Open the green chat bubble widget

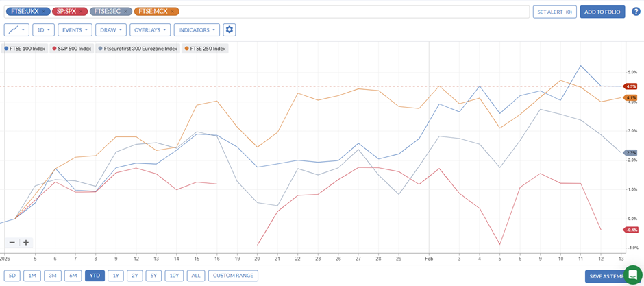[632, 275]
